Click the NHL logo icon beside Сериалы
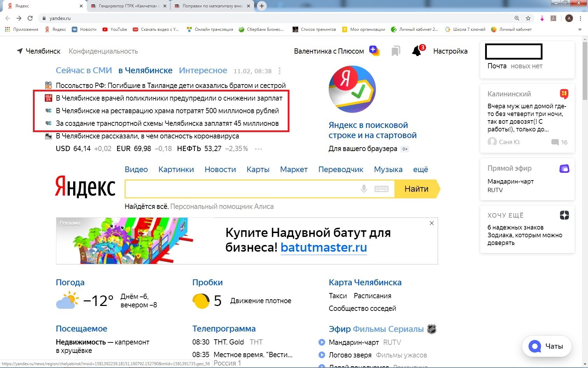 point(432,329)
